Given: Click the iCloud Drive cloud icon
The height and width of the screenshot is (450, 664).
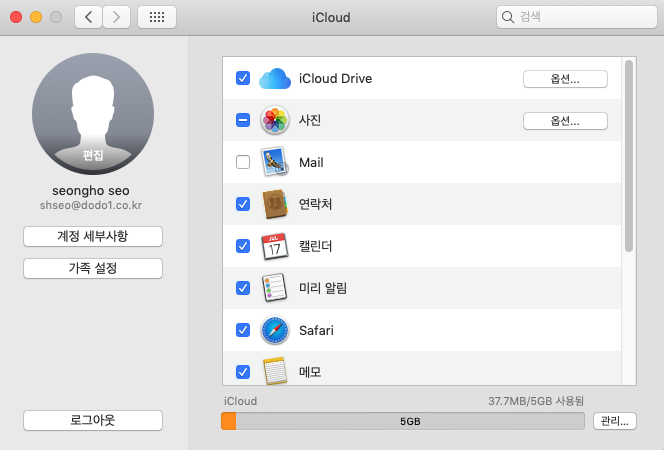Looking at the screenshot, I should 275,78.
